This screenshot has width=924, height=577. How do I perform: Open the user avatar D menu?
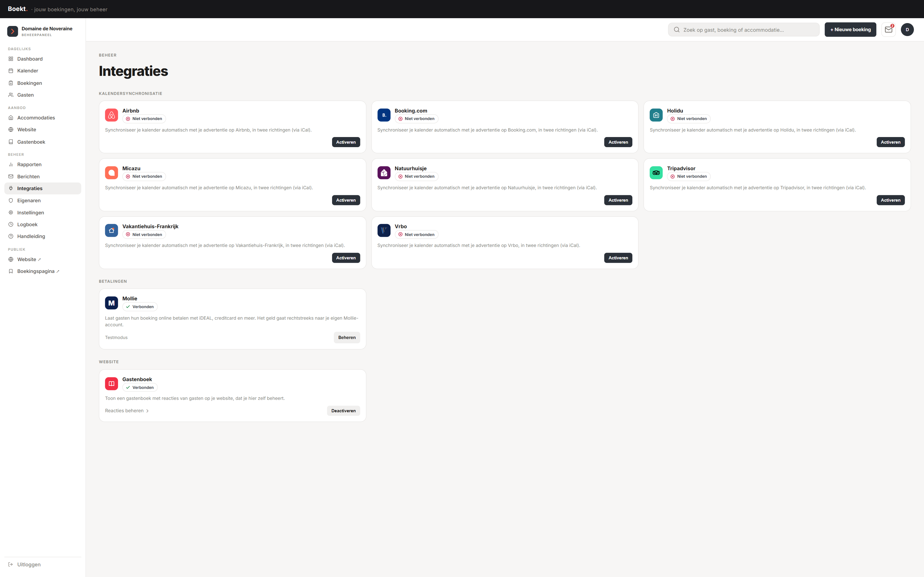(907, 29)
